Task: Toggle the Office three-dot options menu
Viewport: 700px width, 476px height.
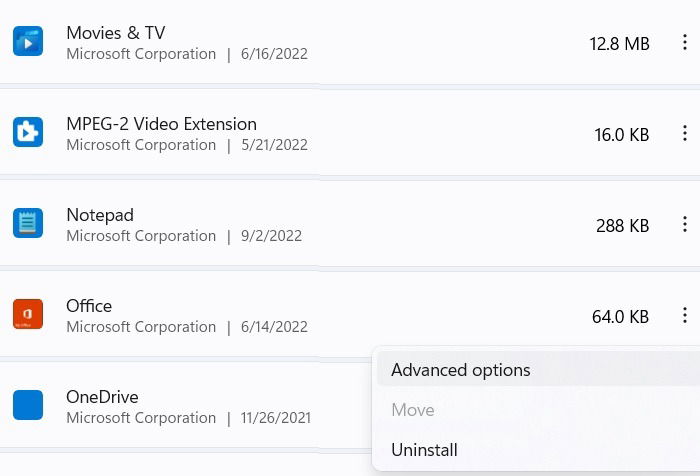Action: [x=685, y=316]
